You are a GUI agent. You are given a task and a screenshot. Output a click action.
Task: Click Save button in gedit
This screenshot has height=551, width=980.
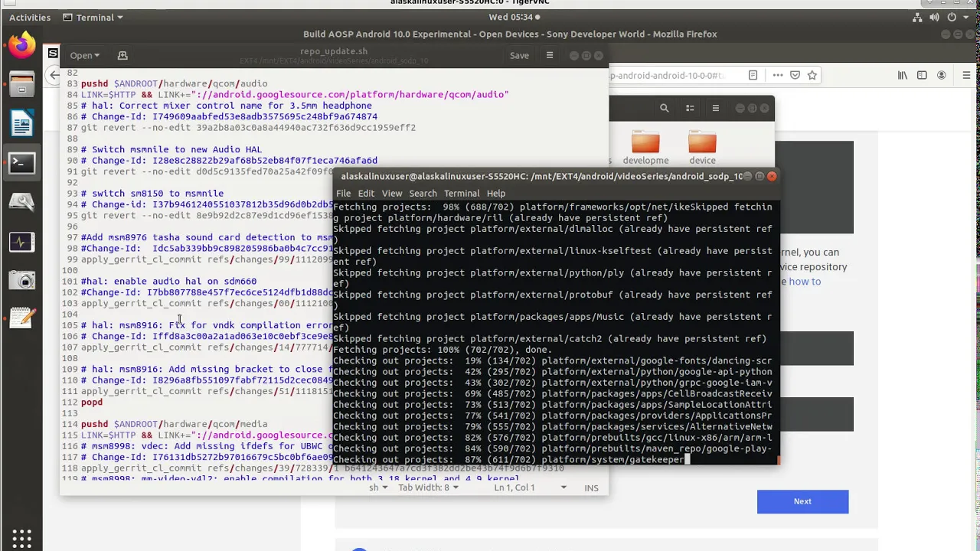tap(519, 55)
